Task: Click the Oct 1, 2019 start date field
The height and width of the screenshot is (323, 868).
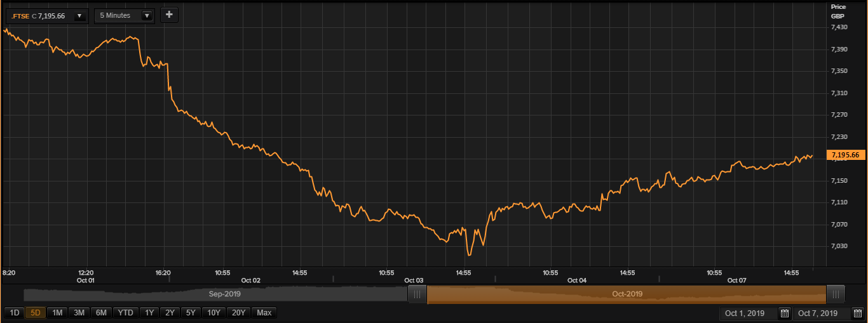Action: [748, 313]
